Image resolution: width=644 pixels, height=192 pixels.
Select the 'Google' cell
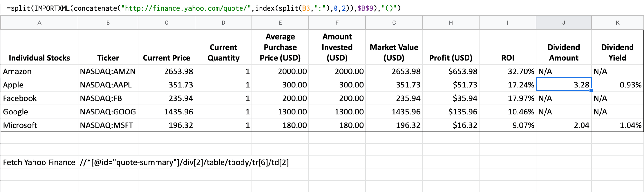(39, 112)
